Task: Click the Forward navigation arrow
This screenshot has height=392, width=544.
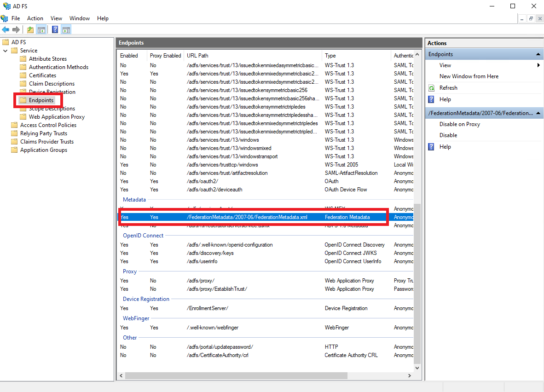Action: [x=16, y=29]
